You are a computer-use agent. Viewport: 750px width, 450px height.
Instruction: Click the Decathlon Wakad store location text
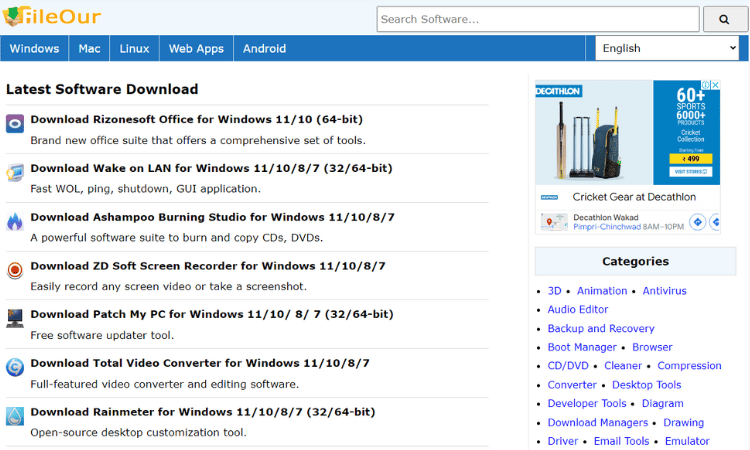[x=606, y=218]
